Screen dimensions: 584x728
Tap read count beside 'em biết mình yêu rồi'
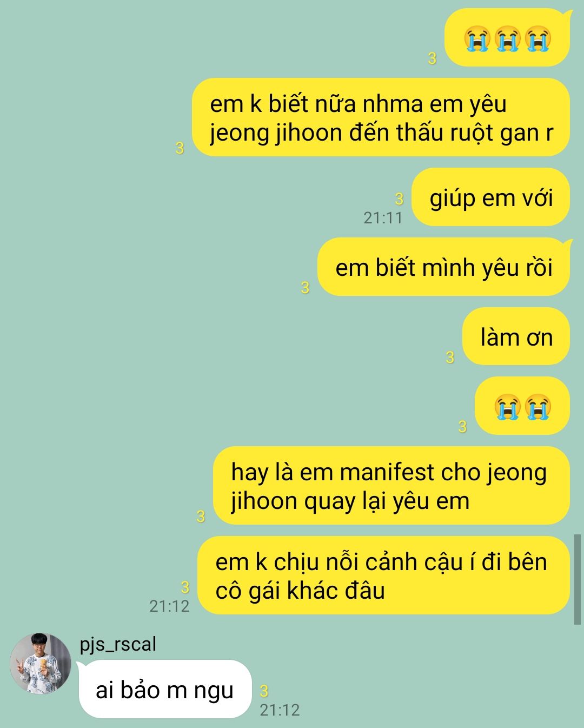coord(305,288)
